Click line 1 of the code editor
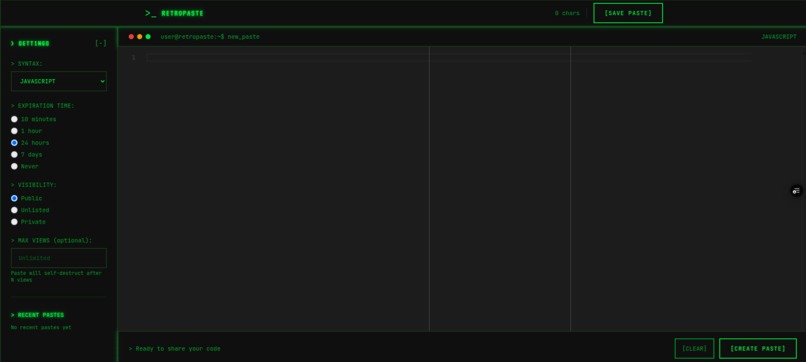This screenshot has width=806, height=362. coord(449,58)
